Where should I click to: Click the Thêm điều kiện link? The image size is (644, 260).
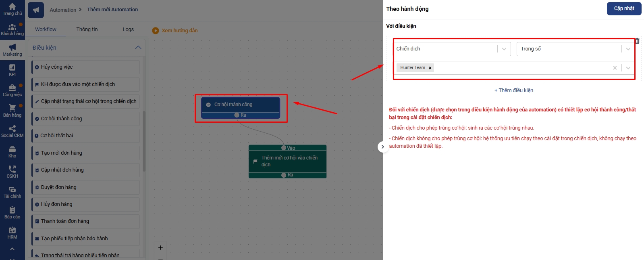pyautogui.click(x=513, y=90)
